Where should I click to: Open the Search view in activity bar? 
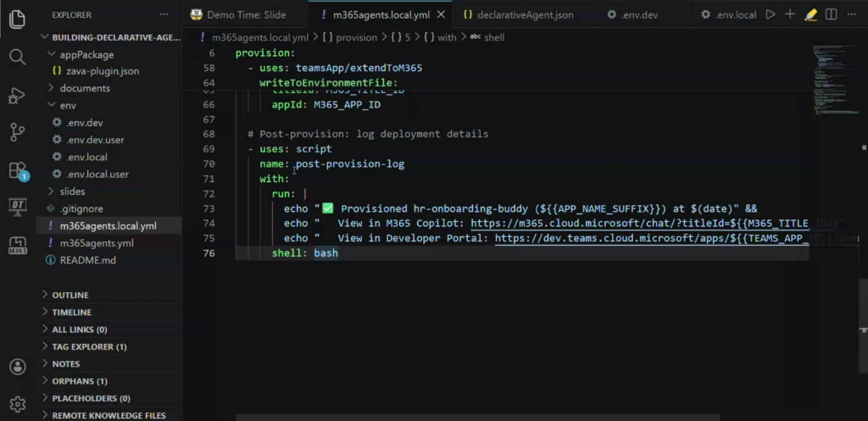coord(17,57)
